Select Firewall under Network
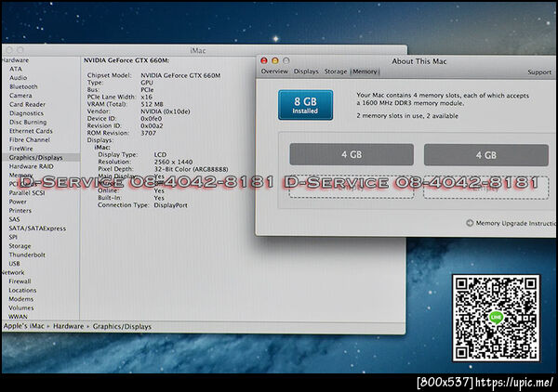Screen dimensions: 558x392 click(x=20, y=281)
